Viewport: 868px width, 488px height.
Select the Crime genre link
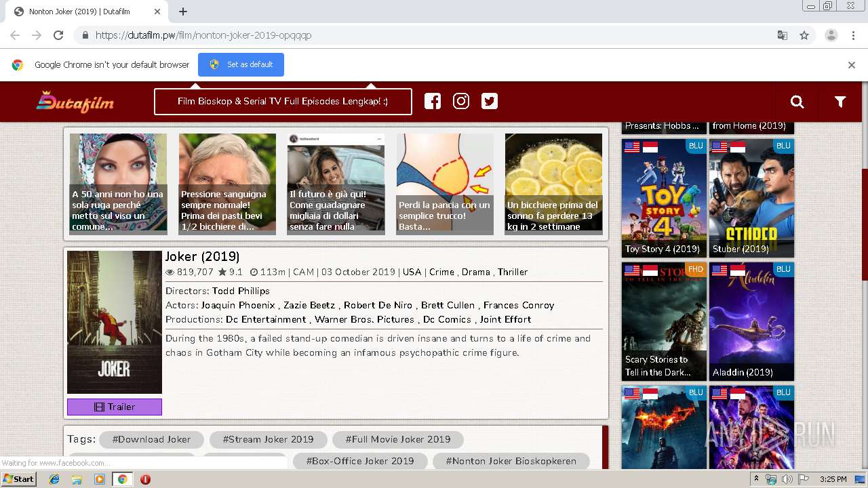tap(441, 272)
